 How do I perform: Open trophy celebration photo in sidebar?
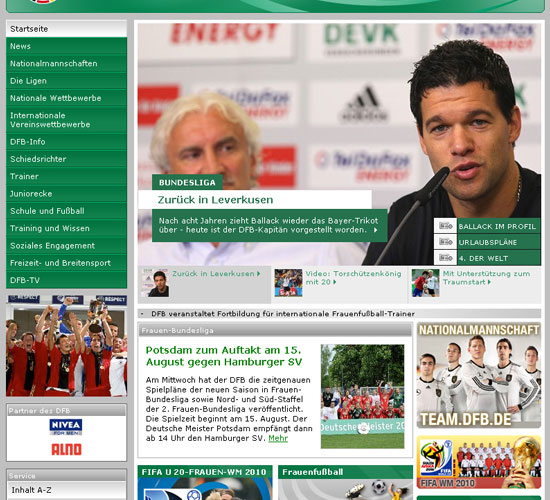(x=66, y=346)
